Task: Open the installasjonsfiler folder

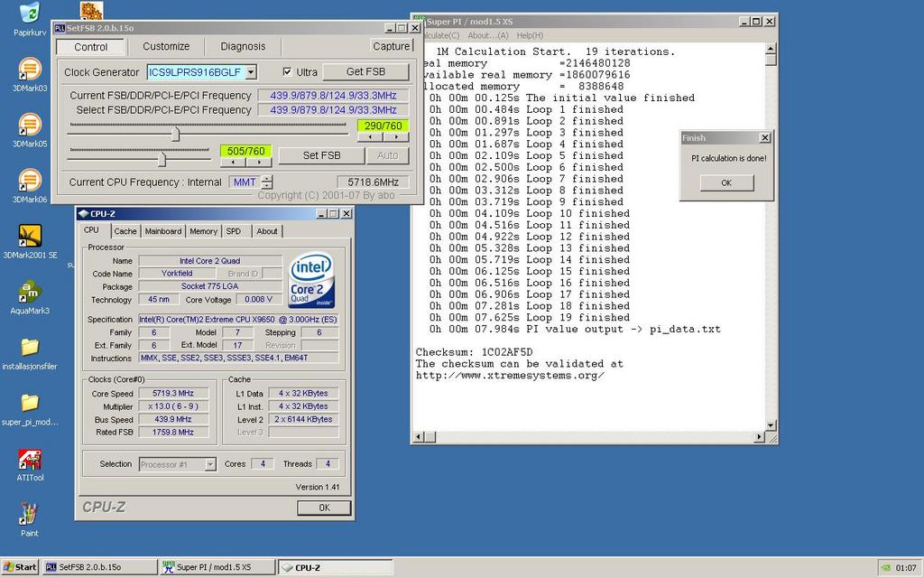Action: pos(30,348)
